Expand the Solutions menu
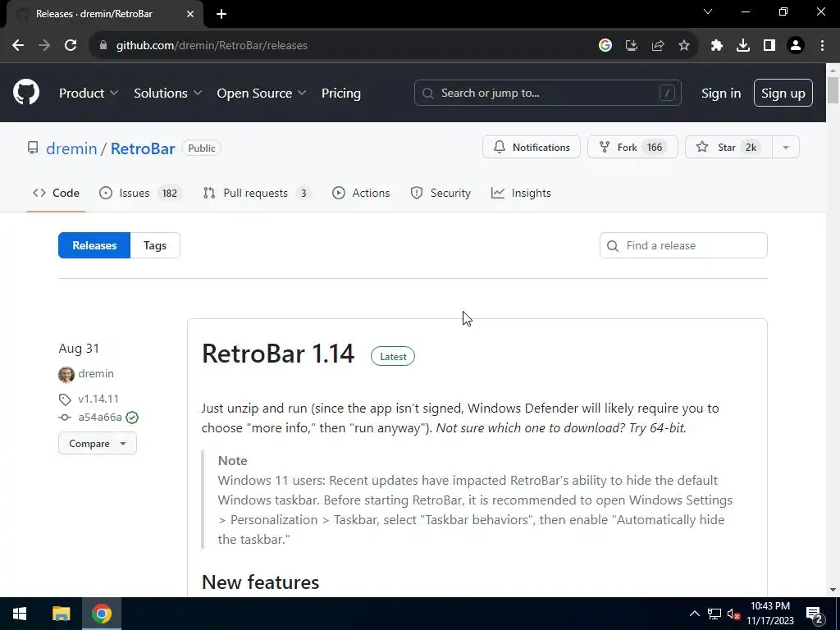 [x=167, y=94]
